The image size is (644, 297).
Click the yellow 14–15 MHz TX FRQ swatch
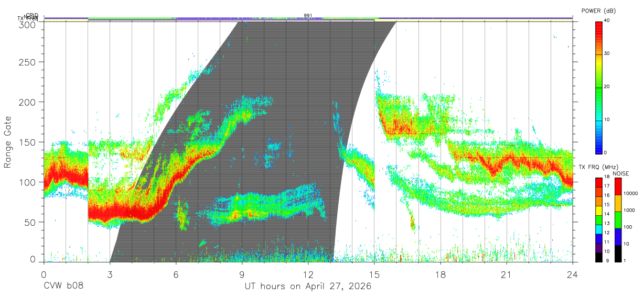[599, 210]
